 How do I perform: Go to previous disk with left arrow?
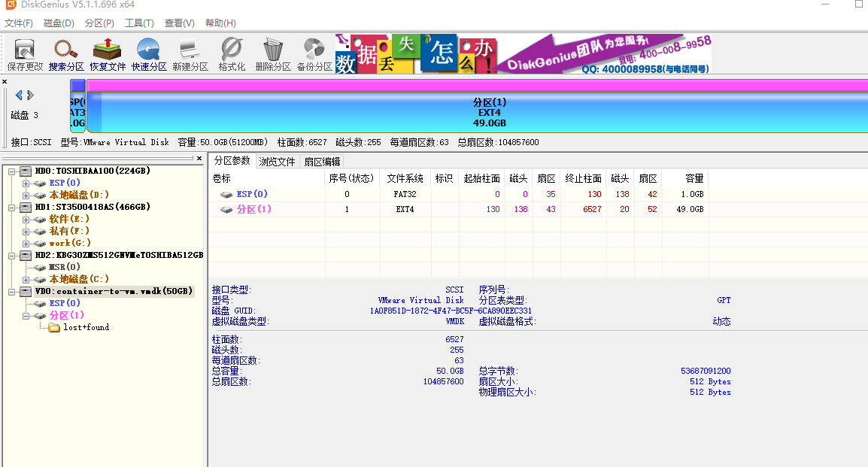pos(19,95)
